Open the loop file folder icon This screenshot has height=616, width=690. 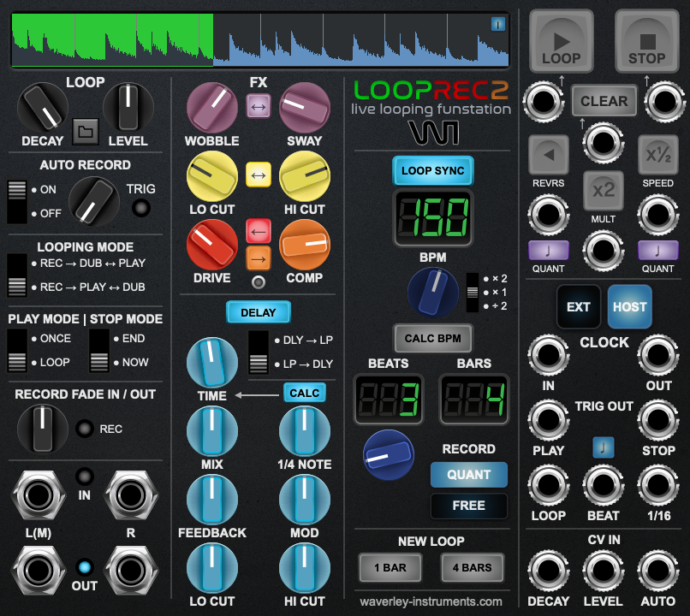(86, 131)
